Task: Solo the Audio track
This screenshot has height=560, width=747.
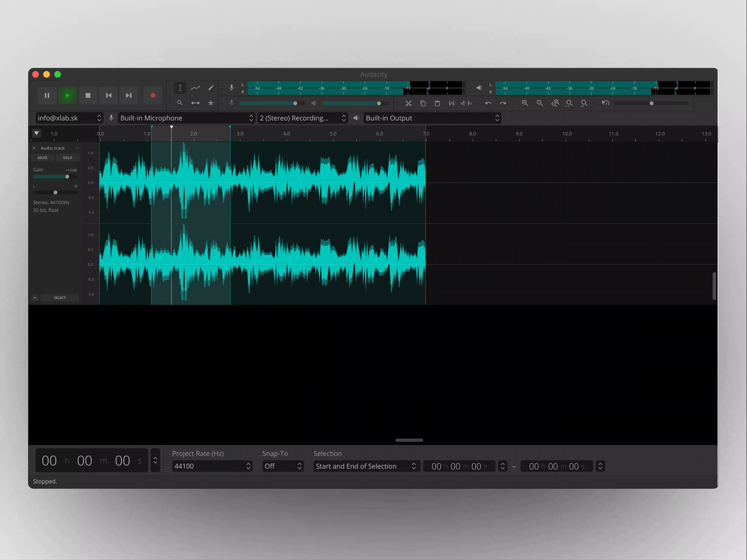Action: pyautogui.click(x=68, y=158)
